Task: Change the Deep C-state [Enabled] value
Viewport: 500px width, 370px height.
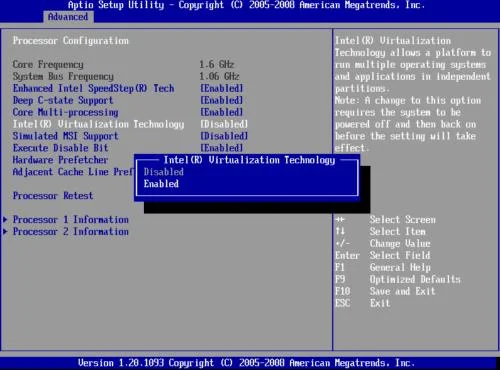Action: 222,100
